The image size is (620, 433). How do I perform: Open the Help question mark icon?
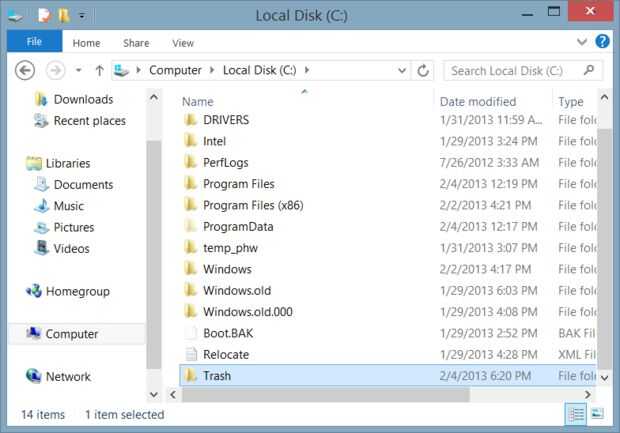pyautogui.click(x=602, y=41)
